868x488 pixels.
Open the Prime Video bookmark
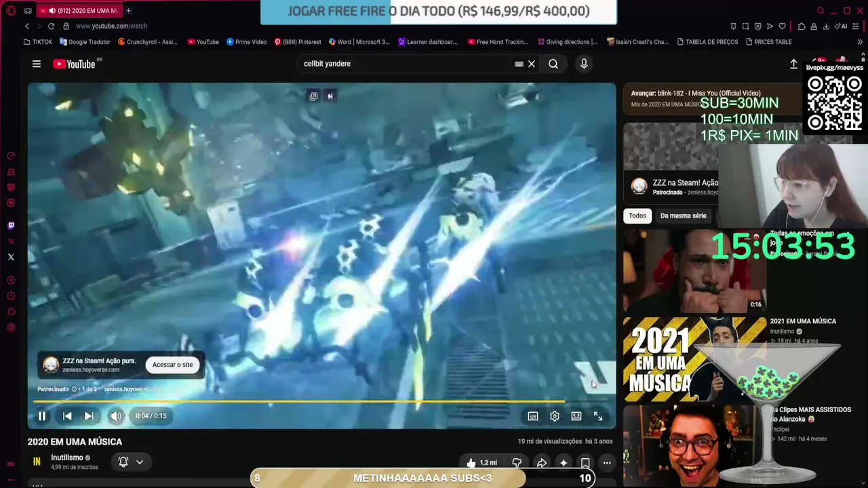click(x=246, y=42)
